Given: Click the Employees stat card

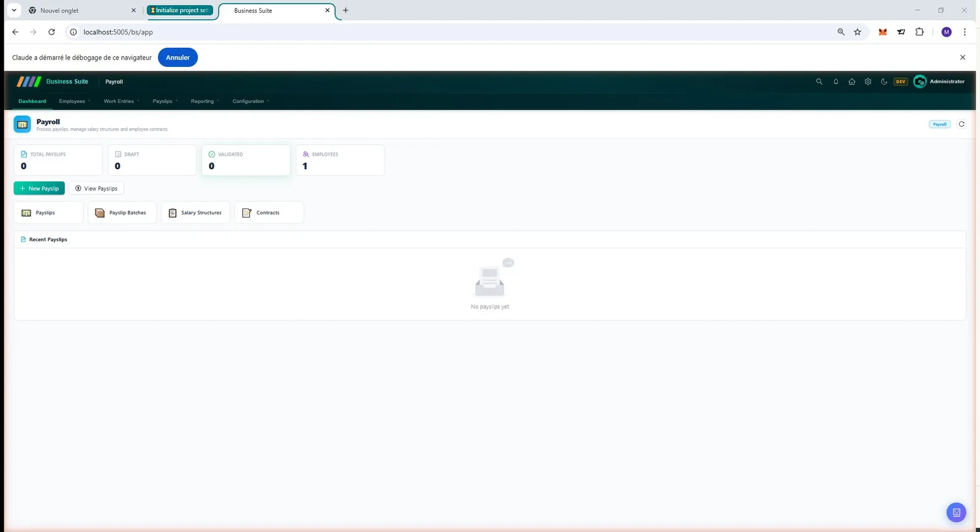Looking at the screenshot, I should [x=340, y=160].
